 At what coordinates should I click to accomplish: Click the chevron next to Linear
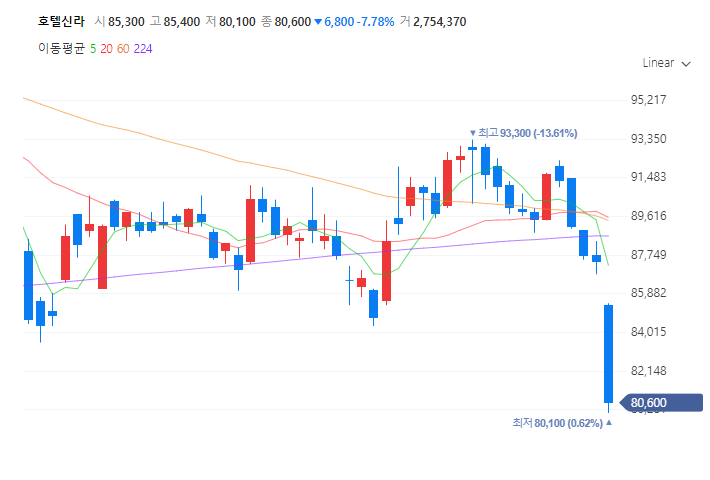[686, 64]
